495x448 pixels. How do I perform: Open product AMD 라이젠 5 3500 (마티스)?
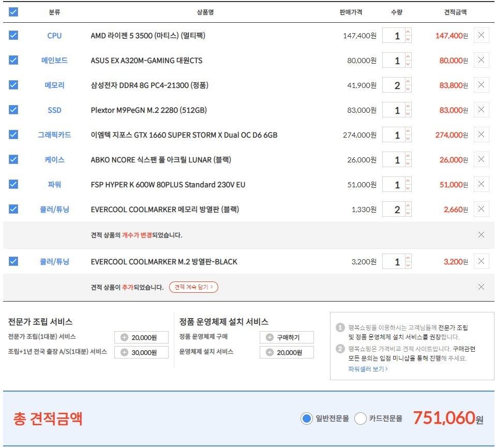[148, 35]
